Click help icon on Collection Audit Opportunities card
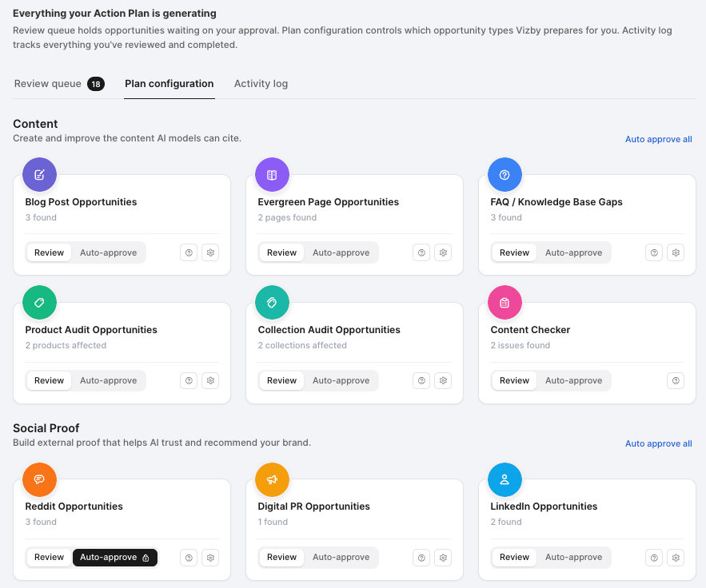This screenshot has height=588, width=706. pos(421,380)
